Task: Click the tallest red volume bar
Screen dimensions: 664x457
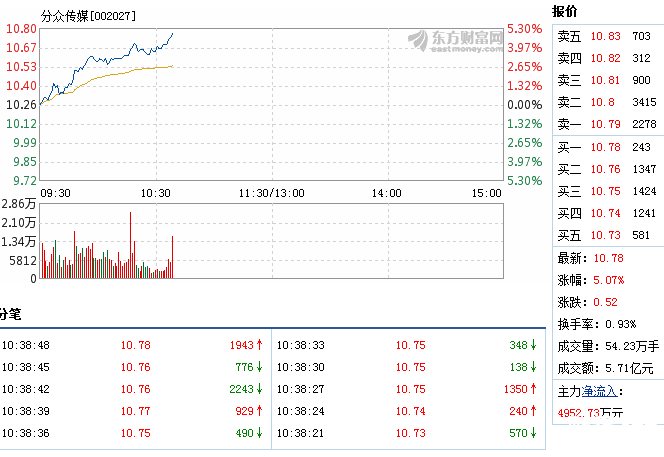Action: tap(130, 245)
